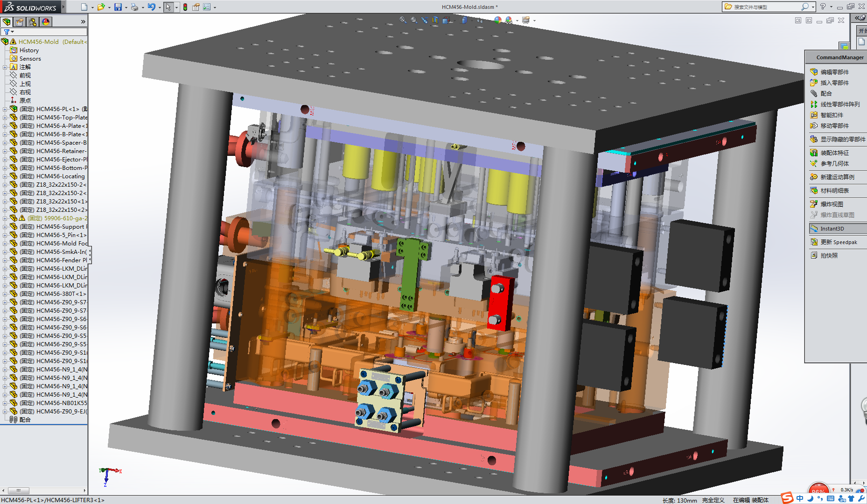This screenshot has width=867, height=504.
Task: Open a file with the folder icon
Action: pyautogui.click(x=100, y=7)
